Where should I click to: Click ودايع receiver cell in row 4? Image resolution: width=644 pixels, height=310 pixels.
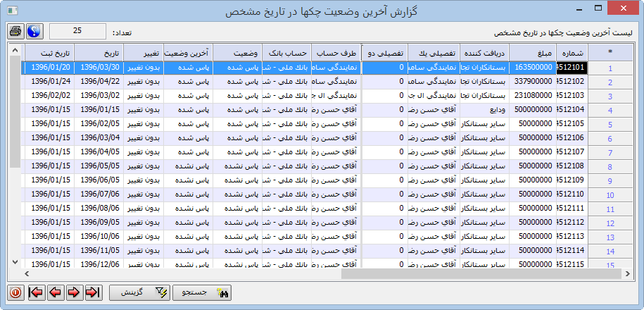tap(485, 110)
